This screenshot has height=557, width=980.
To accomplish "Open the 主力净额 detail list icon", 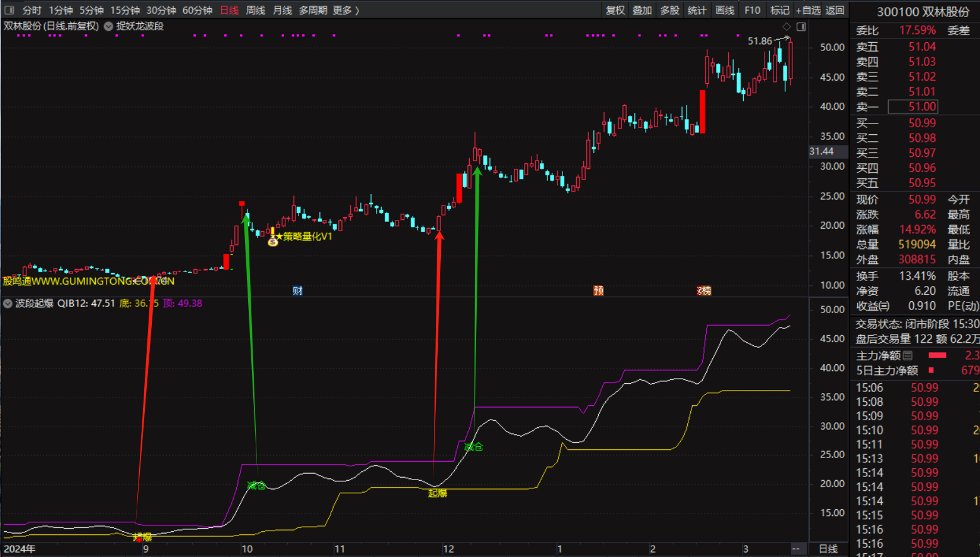I will pos(908,355).
